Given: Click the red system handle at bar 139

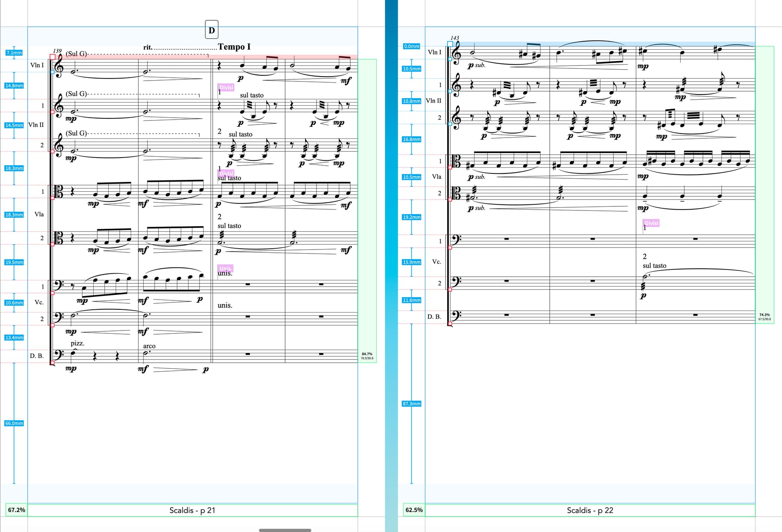Looking at the screenshot, I should pos(53,57).
